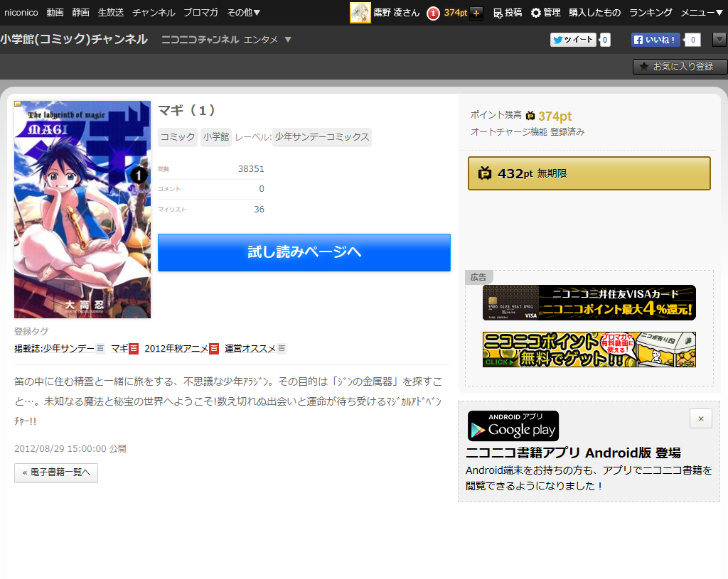Click the Twitter count bubble showing 0
728x579 pixels.
click(x=604, y=40)
